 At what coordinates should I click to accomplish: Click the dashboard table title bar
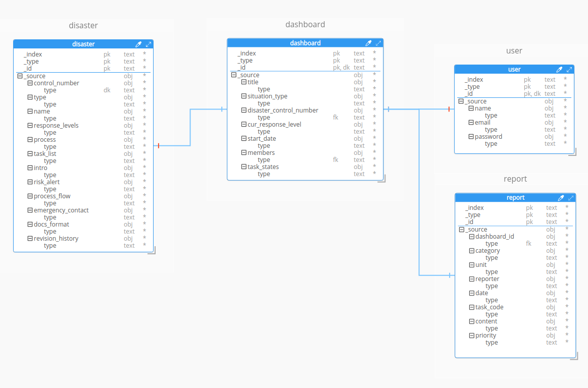pos(305,43)
